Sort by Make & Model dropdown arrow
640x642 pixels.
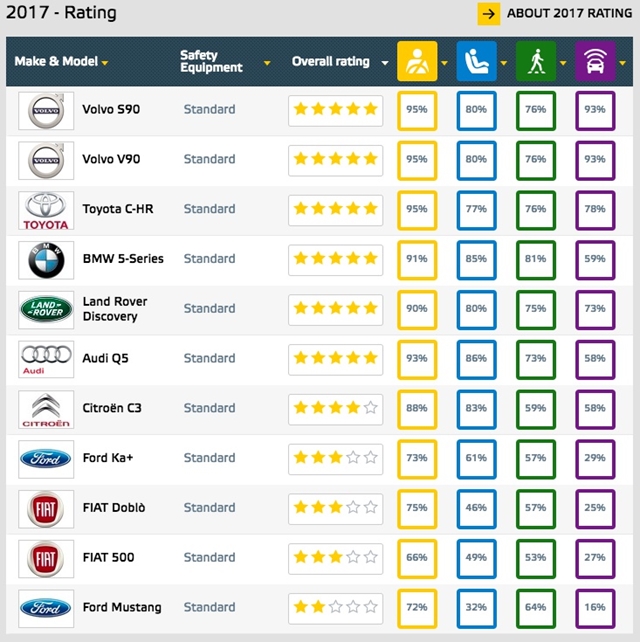coord(105,63)
